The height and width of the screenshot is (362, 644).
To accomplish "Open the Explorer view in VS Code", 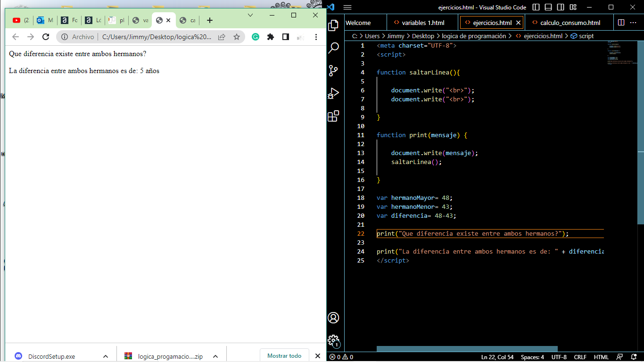I will 333,25.
